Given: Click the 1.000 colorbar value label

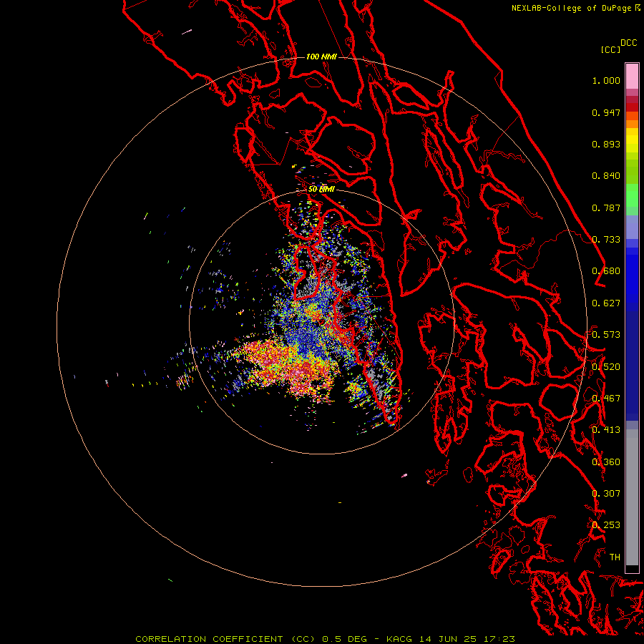Looking at the screenshot, I should pyautogui.click(x=606, y=81).
